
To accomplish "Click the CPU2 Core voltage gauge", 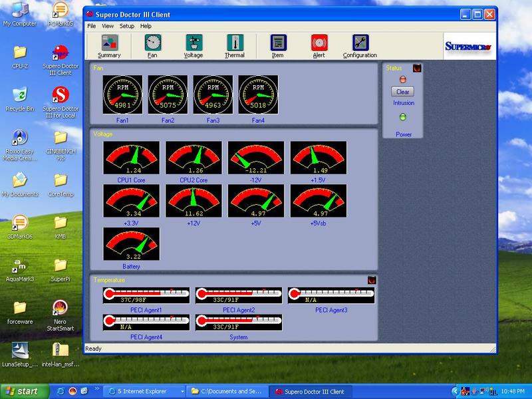I will click(194, 158).
